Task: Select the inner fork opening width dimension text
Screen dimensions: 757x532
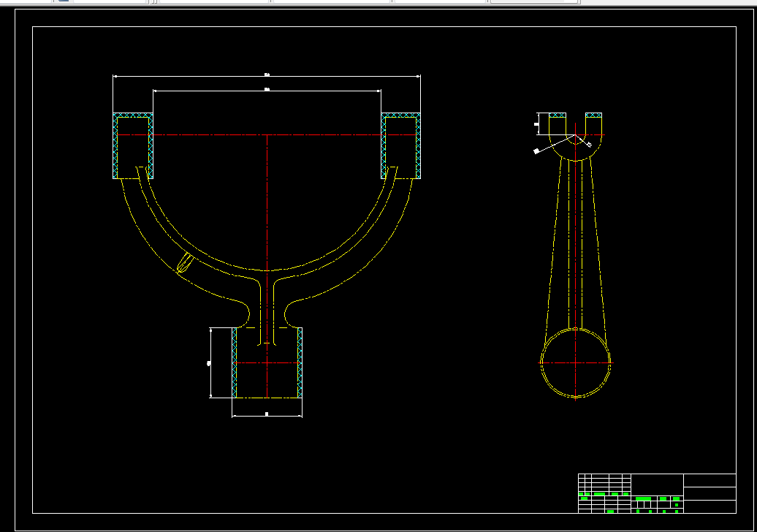Action: [x=267, y=89]
